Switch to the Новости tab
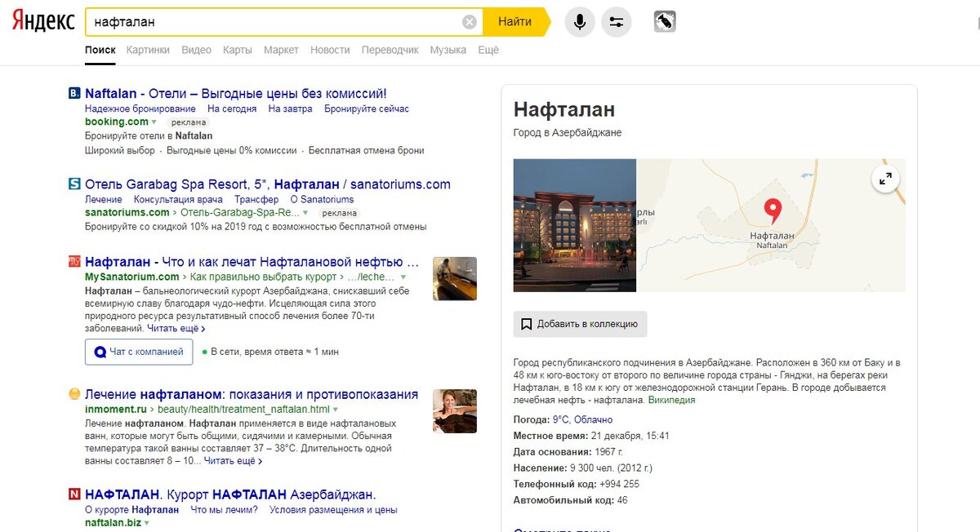This screenshot has height=532, width=980. click(330, 50)
